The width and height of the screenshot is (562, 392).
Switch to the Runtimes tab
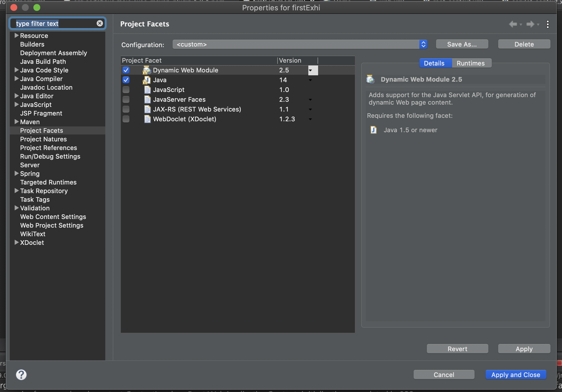click(x=471, y=63)
